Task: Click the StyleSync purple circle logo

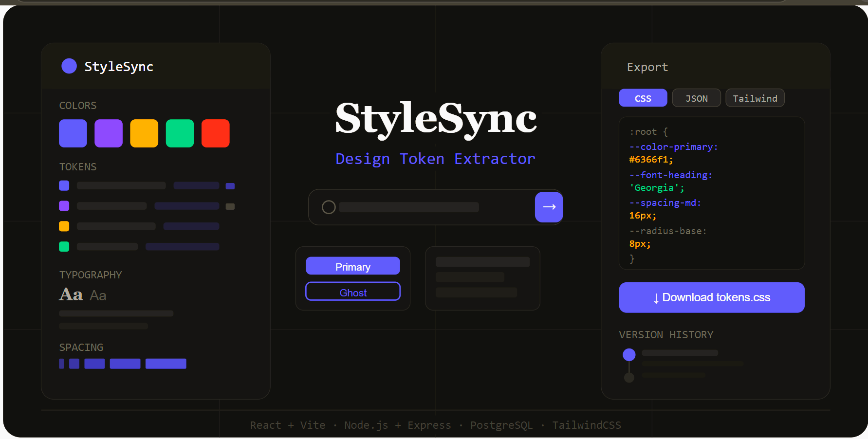Action: (x=69, y=66)
